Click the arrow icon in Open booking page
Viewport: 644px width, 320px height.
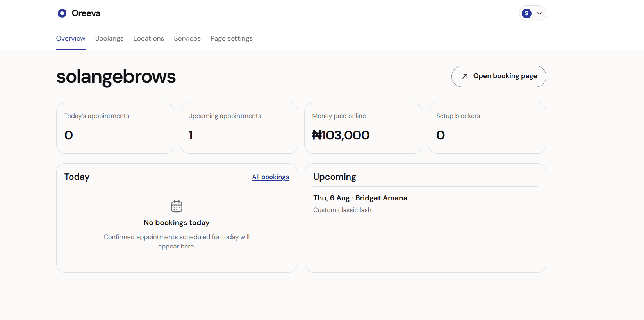pyautogui.click(x=465, y=76)
